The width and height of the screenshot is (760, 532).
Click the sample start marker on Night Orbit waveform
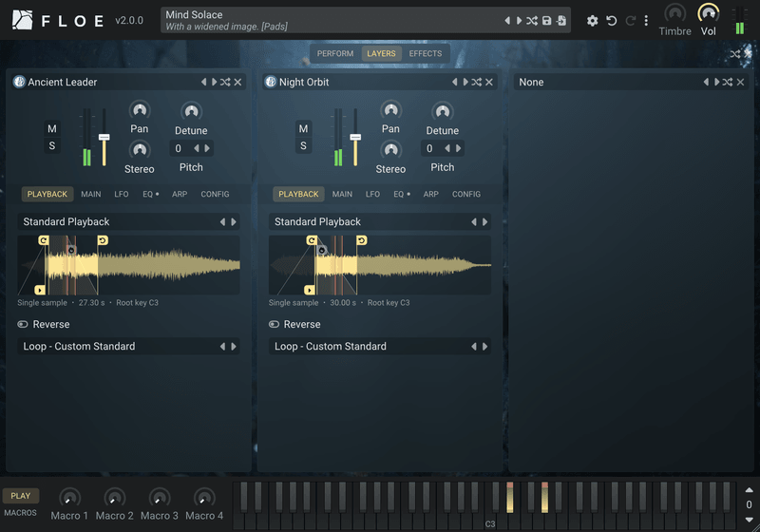pos(310,290)
